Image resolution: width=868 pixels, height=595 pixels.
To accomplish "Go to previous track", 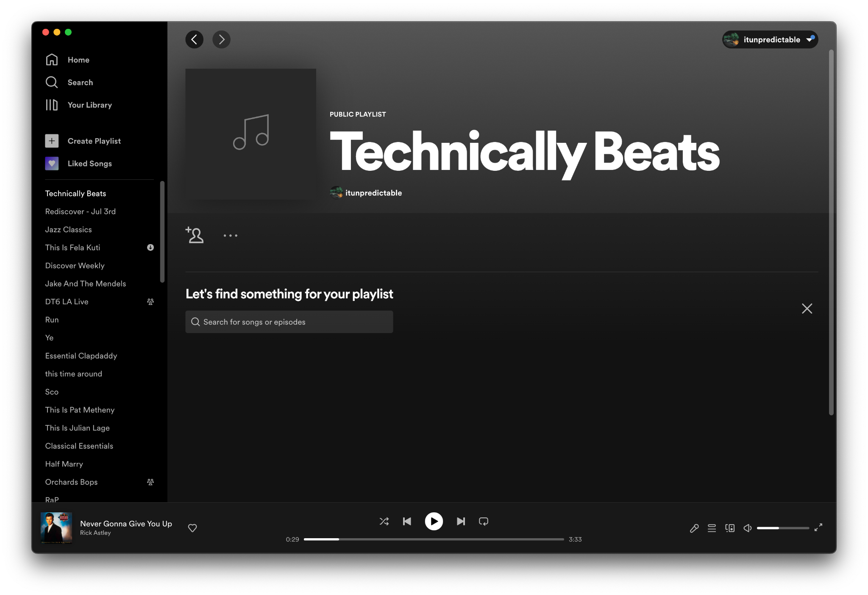I will pyautogui.click(x=407, y=521).
